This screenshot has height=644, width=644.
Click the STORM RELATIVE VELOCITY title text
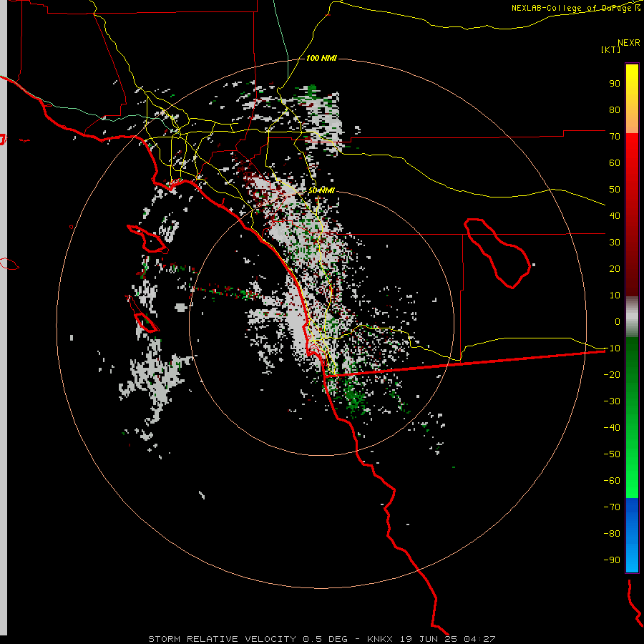click(x=223, y=639)
